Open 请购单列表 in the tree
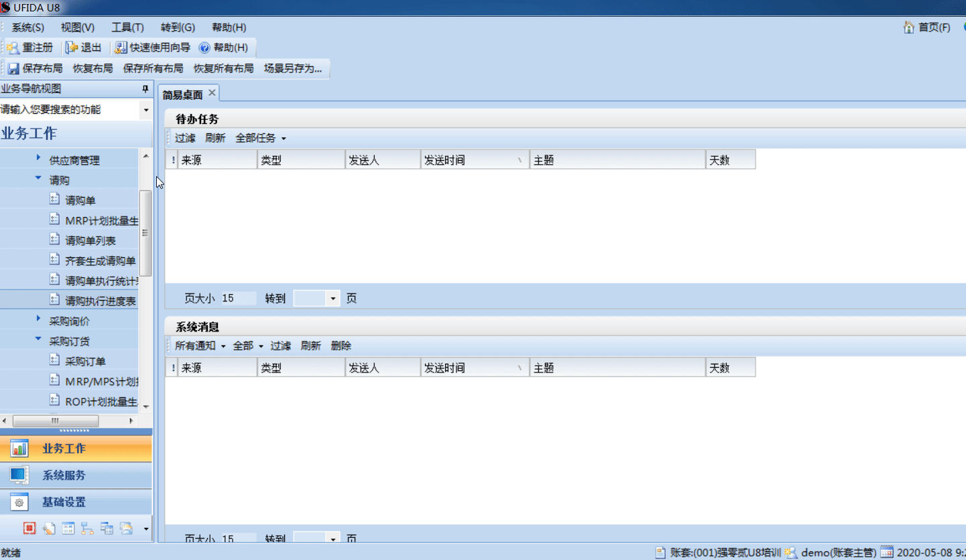Image resolution: width=966 pixels, height=560 pixels. pos(90,240)
